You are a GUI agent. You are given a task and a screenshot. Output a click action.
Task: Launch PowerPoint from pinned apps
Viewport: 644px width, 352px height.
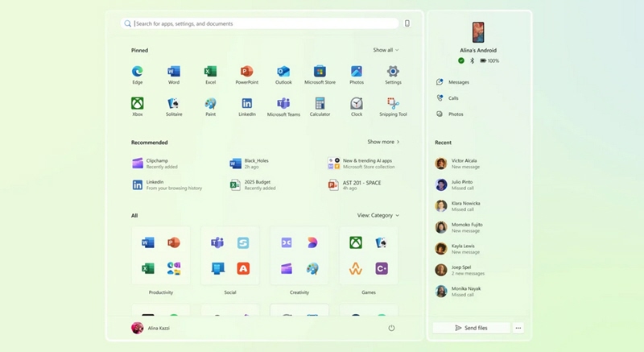coord(247,75)
